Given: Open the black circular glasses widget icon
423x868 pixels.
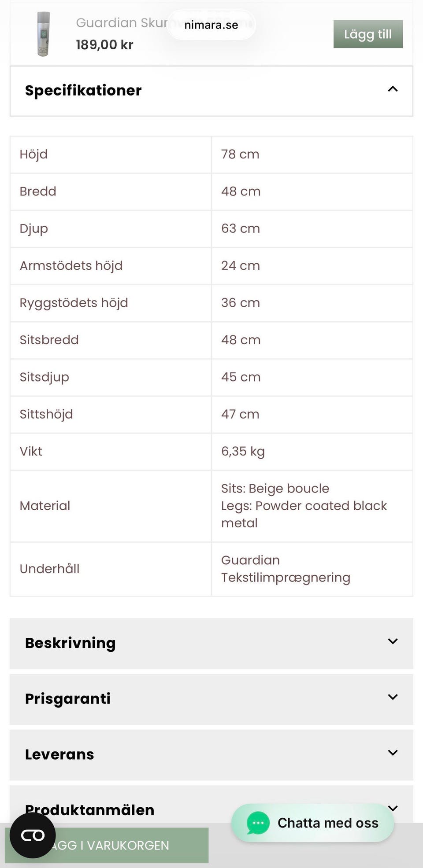Looking at the screenshot, I should [33, 835].
